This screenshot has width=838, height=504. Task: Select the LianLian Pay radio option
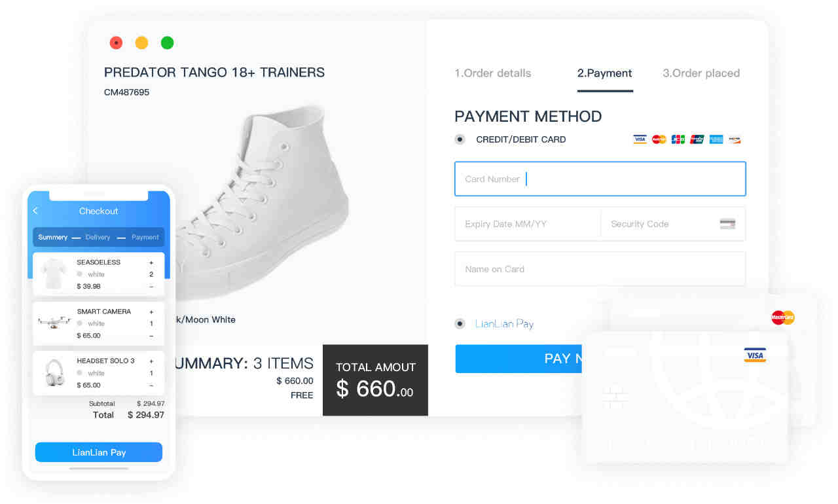pos(460,323)
